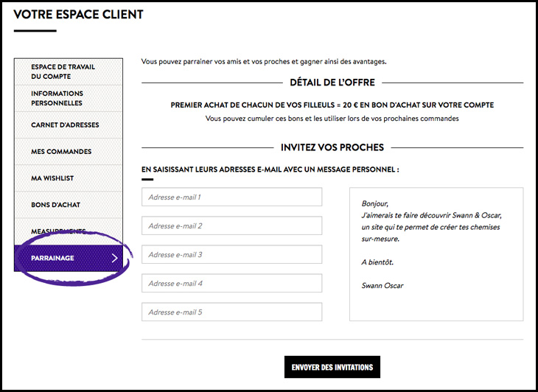The height and width of the screenshot is (392, 538).
Task: Click the Votre espace client title
Action: pyautogui.click(x=78, y=14)
